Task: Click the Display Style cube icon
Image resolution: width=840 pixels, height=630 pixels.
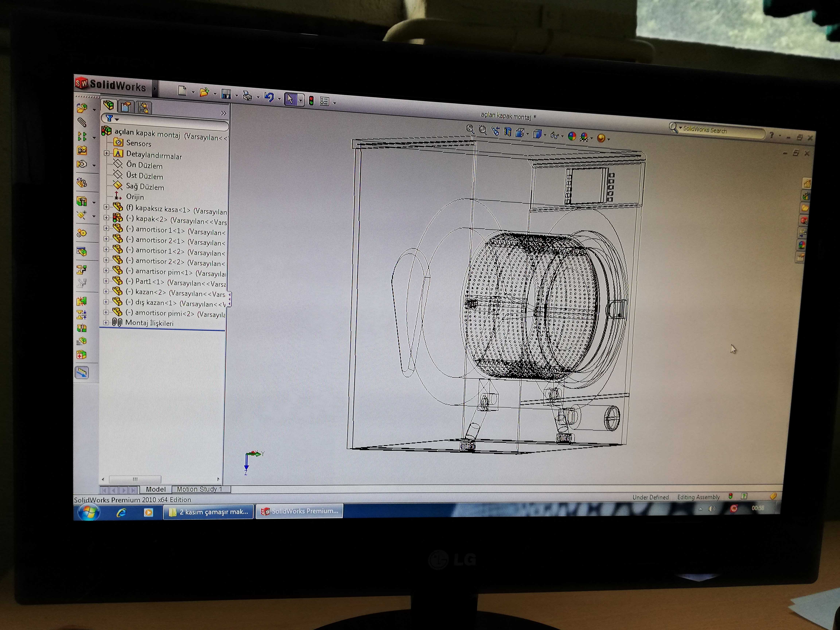Action: pyautogui.click(x=537, y=134)
